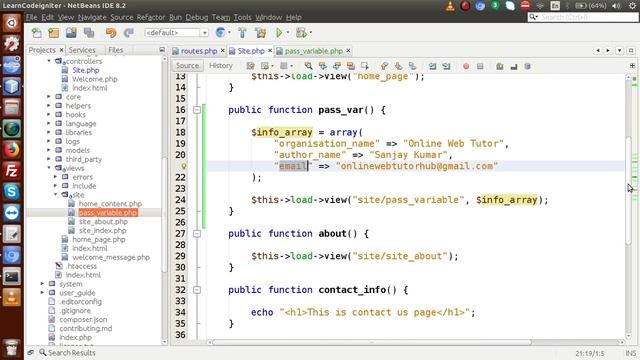Click the red Start Macro Recording icon
640x360 pixels.
(x=466, y=66)
